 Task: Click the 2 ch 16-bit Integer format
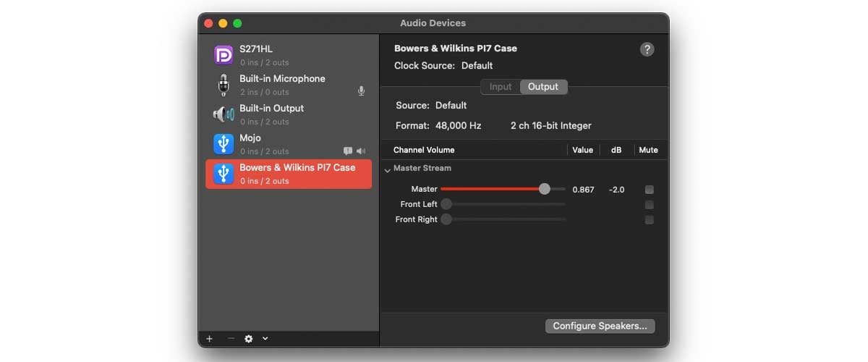(x=550, y=126)
